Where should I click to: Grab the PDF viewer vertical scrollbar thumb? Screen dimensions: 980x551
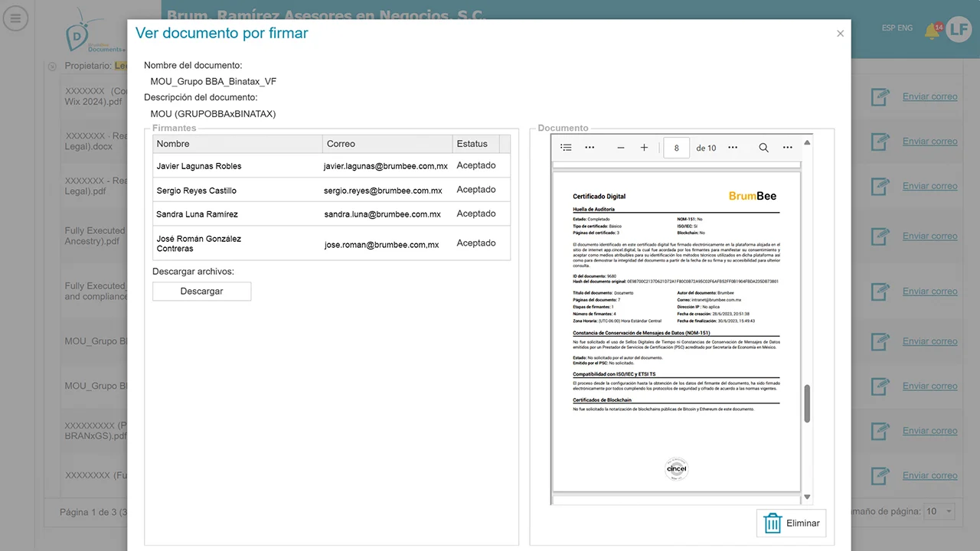(807, 403)
